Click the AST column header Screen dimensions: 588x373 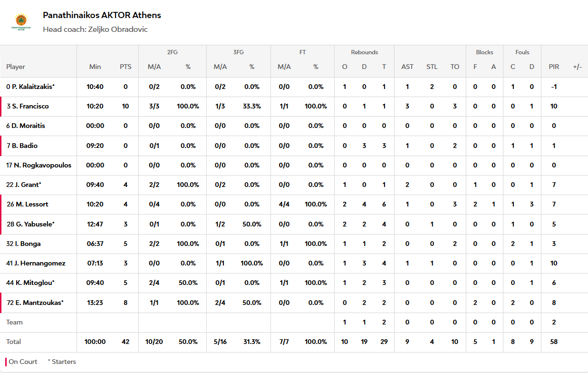pyautogui.click(x=407, y=67)
